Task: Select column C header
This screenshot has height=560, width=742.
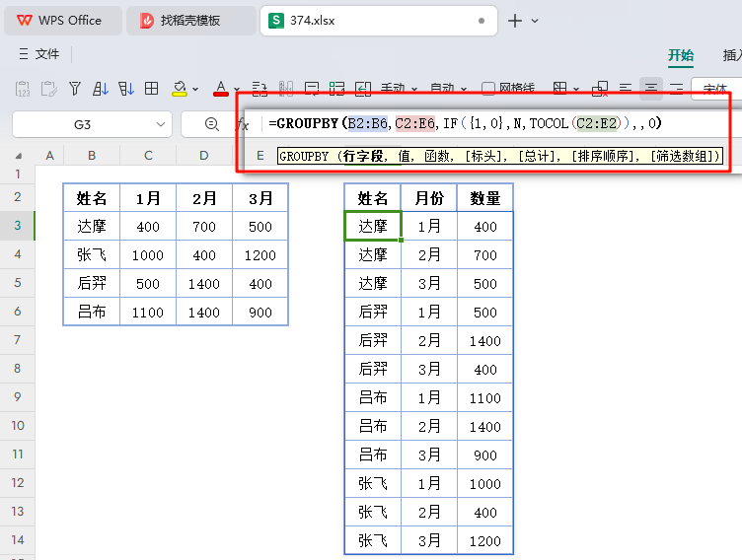Action: (x=148, y=155)
